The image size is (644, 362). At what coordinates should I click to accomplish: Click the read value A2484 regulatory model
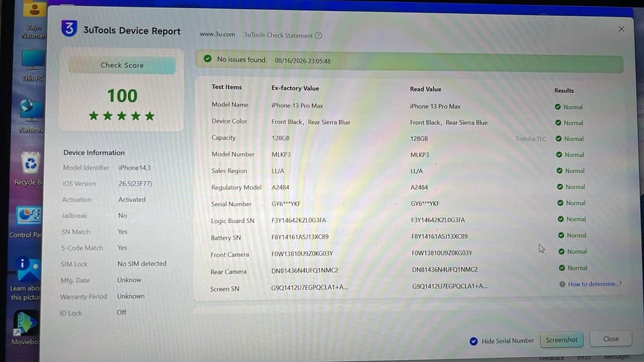(419, 188)
